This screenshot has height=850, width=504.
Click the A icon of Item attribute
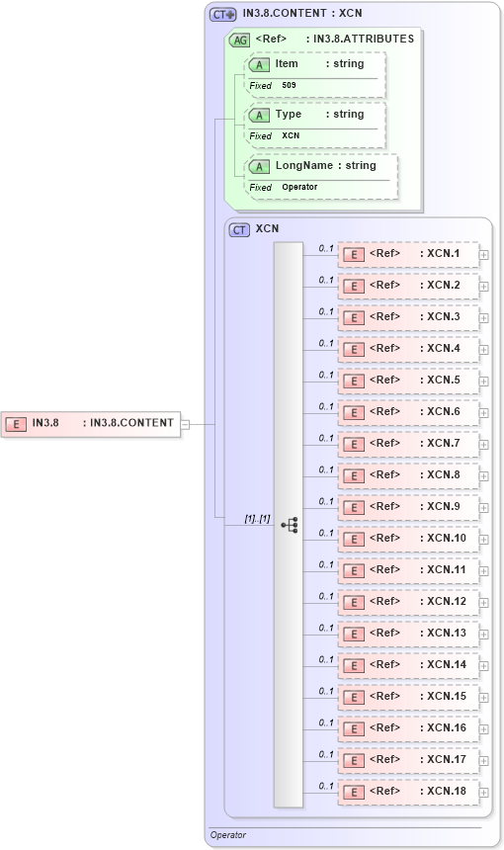(259, 64)
